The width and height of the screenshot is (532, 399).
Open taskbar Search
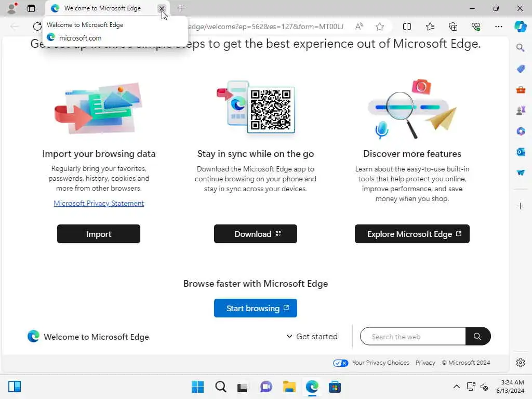click(x=220, y=387)
